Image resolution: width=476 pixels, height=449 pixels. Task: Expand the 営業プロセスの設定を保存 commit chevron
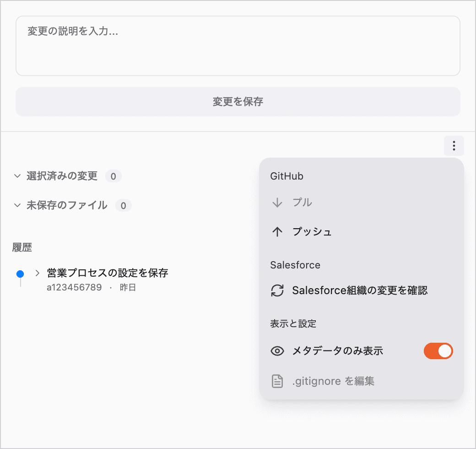[x=38, y=273]
